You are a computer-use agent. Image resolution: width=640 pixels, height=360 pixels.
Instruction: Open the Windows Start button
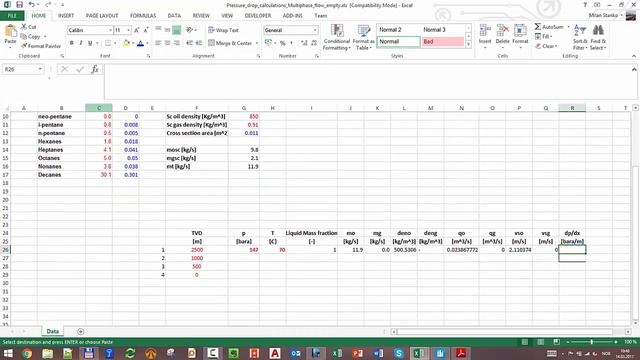pos(8,353)
